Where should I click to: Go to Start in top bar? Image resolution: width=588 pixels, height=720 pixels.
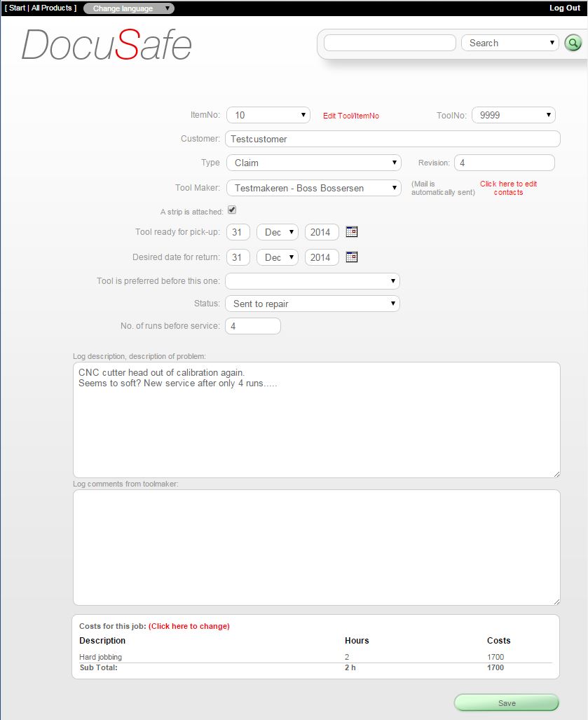tap(17, 8)
